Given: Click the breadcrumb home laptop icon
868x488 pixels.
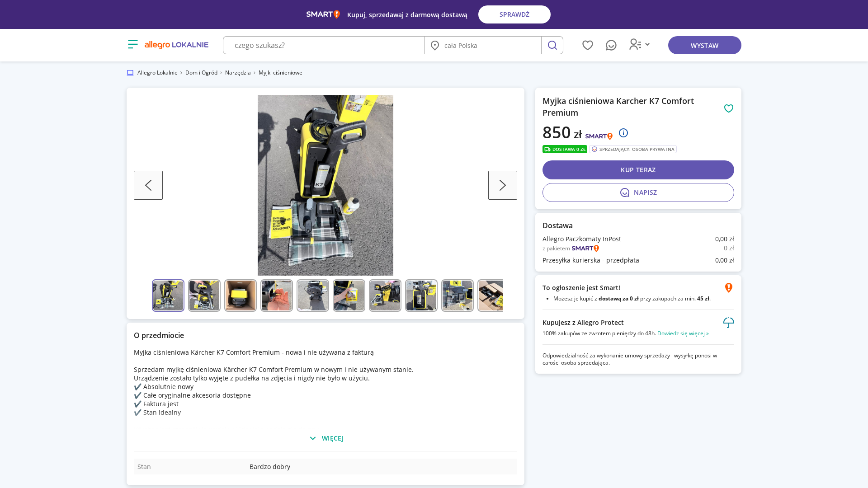Looking at the screenshot, I should pos(130,73).
